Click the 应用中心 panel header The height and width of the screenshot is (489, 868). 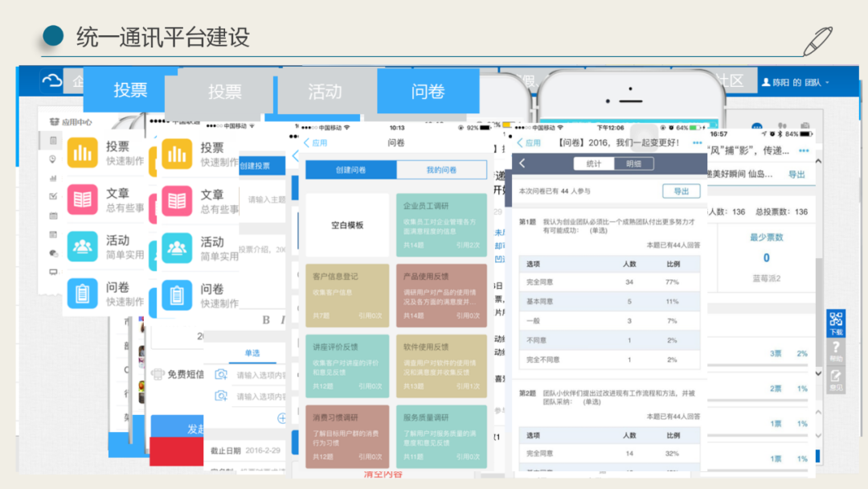[x=72, y=121]
